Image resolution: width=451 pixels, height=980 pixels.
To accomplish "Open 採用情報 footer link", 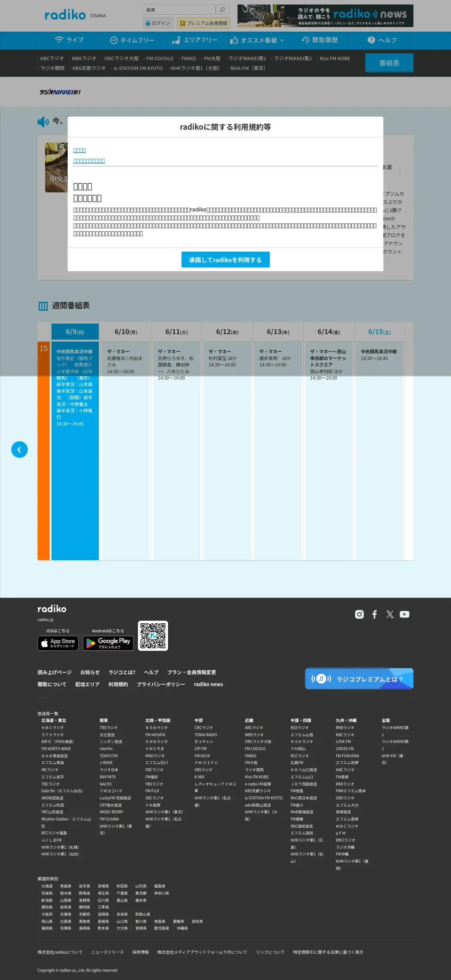I will click(x=140, y=952).
